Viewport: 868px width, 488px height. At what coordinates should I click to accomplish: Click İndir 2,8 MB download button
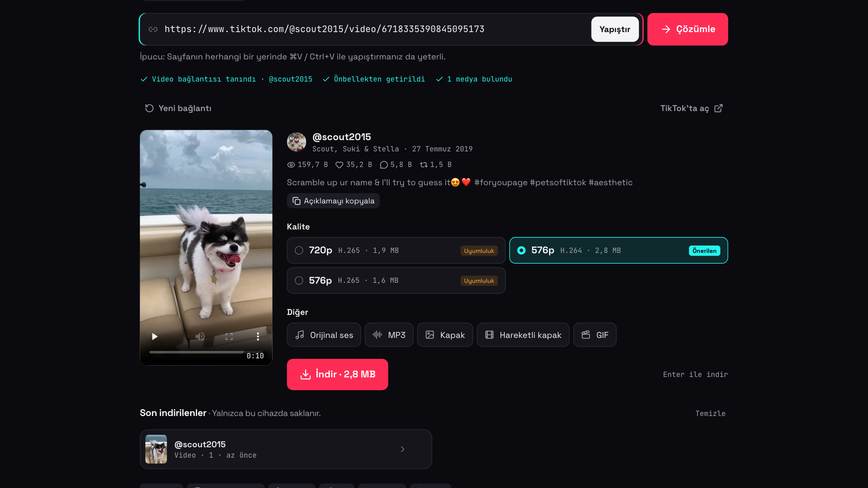click(337, 374)
